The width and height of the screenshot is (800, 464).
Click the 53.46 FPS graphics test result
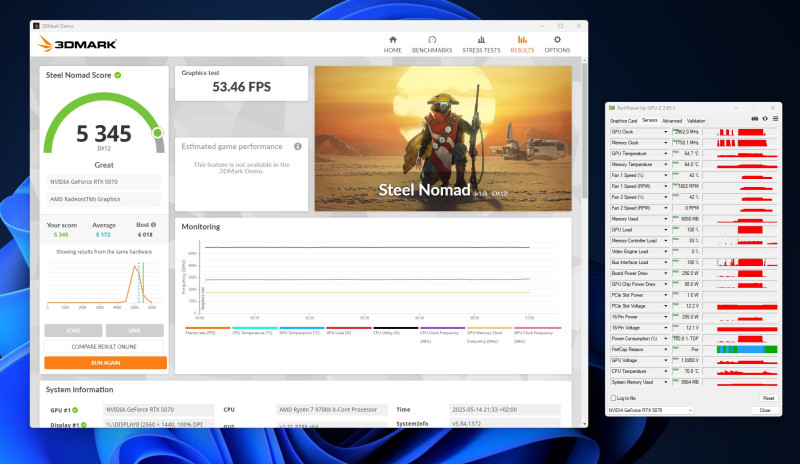click(241, 87)
